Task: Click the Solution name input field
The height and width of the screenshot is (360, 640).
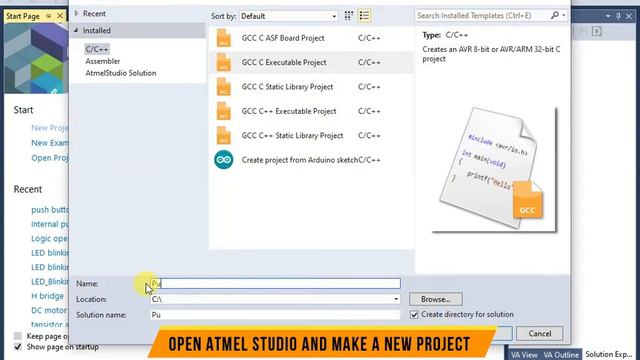Action: tap(276, 315)
